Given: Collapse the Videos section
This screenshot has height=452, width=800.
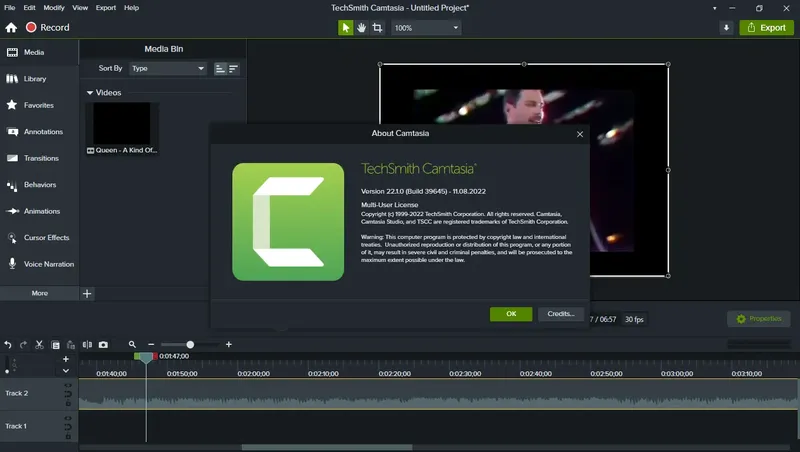Looking at the screenshot, I should (90, 93).
